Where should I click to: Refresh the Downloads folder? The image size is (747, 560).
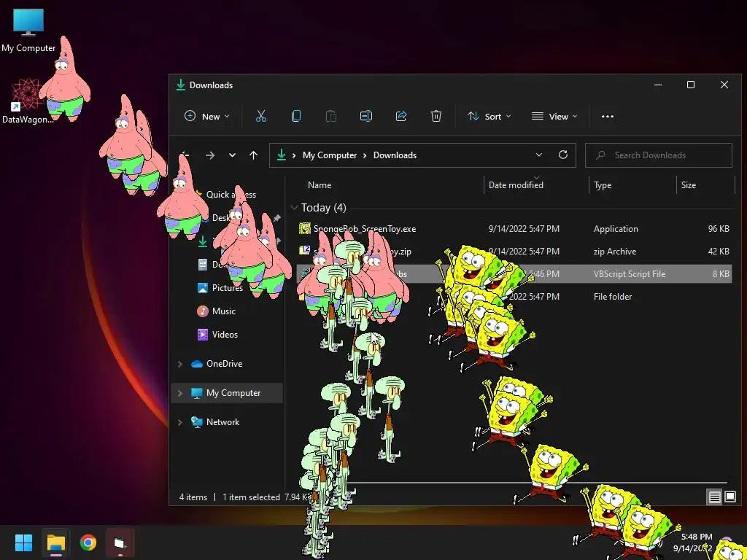click(x=563, y=155)
